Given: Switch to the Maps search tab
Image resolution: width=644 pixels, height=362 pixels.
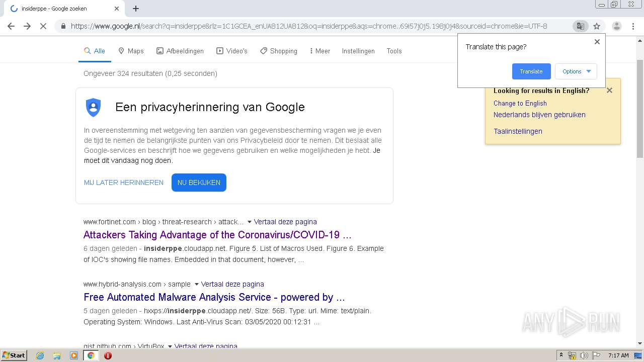Looking at the screenshot, I should (131, 51).
